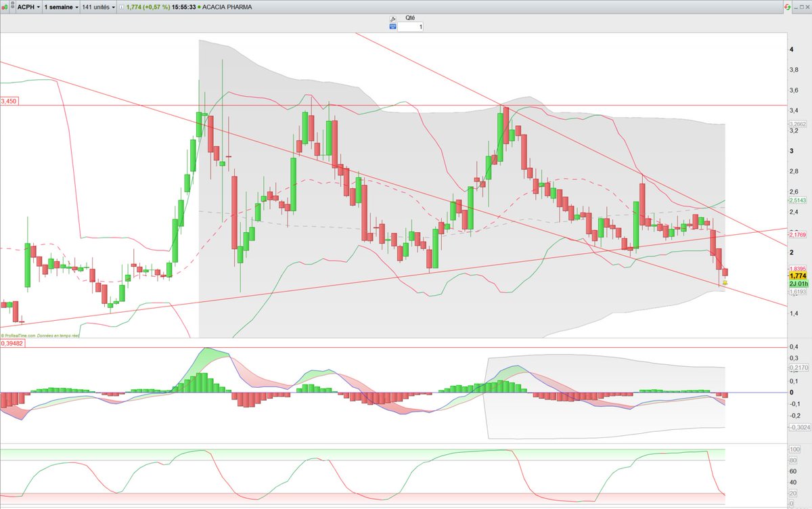Image resolution: width=812 pixels, height=509 pixels.
Task: Click the yellow alert bell on the last candle
Action: coord(725,282)
